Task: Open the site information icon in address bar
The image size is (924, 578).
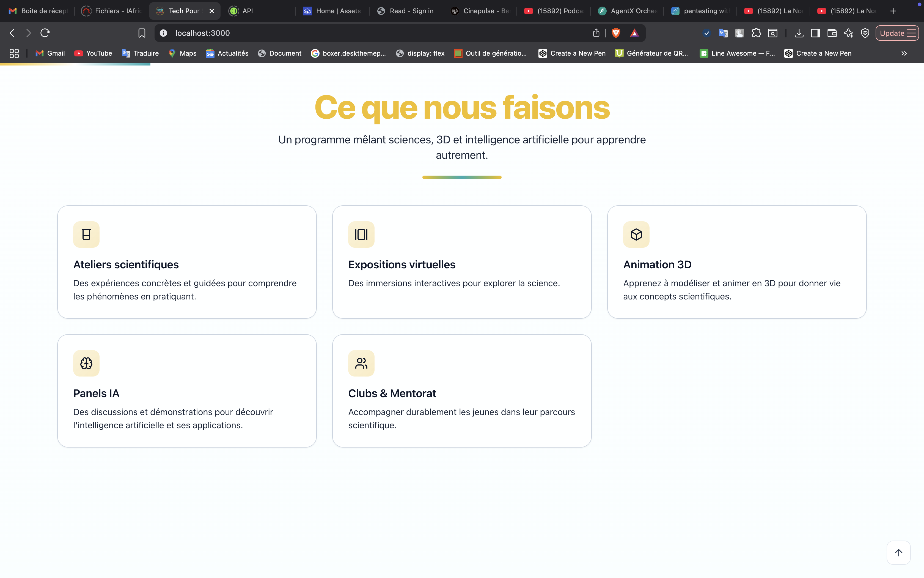Action: coord(163,33)
